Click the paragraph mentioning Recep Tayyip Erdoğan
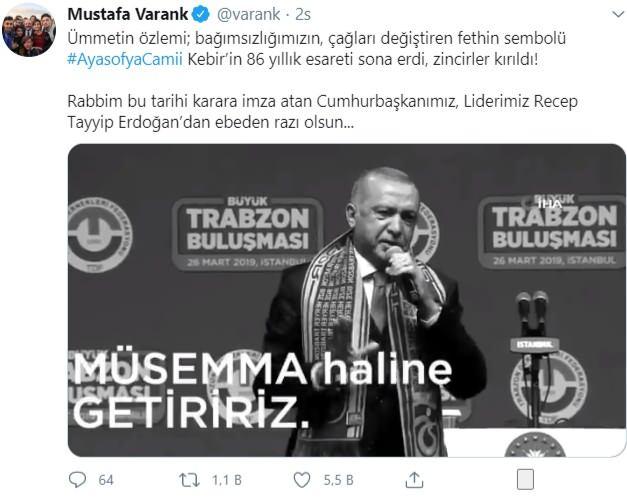This screenshot has height=498, width=627. pos(322,112)
